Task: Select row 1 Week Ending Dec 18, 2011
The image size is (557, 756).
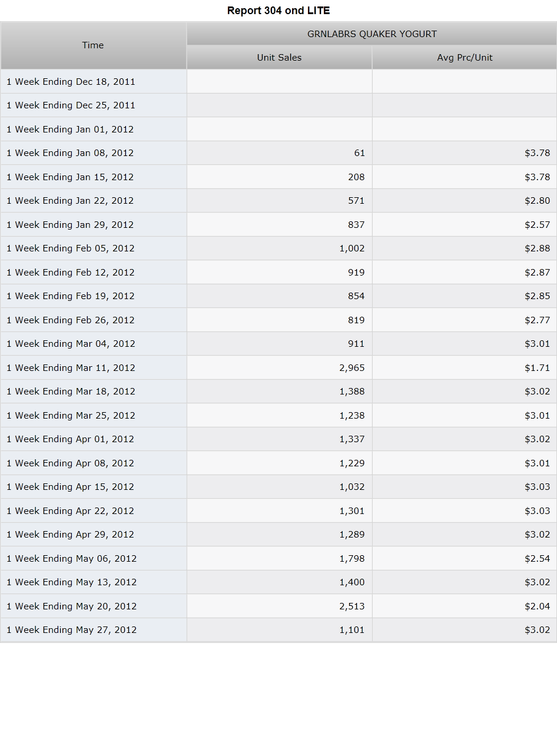Action: [x=278, y=81]
